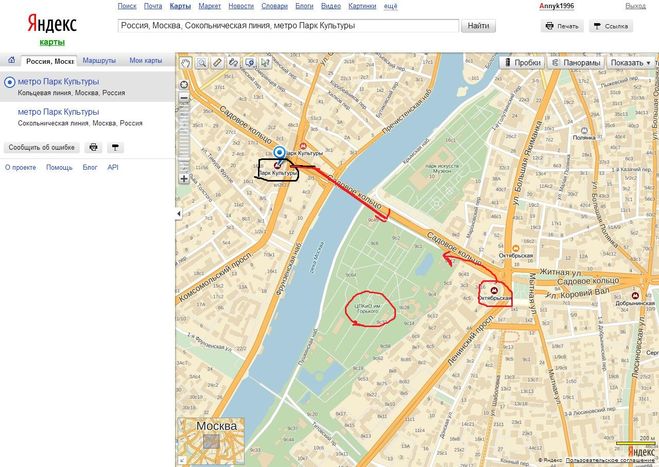Image resolution: width=659 pixels, height=467 pixels.
Task: Zoom in with the plus button
Action: coord(184,179)
